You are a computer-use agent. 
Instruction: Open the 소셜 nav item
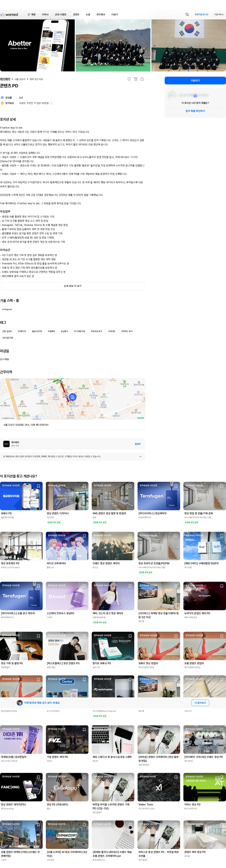(88, 15)
